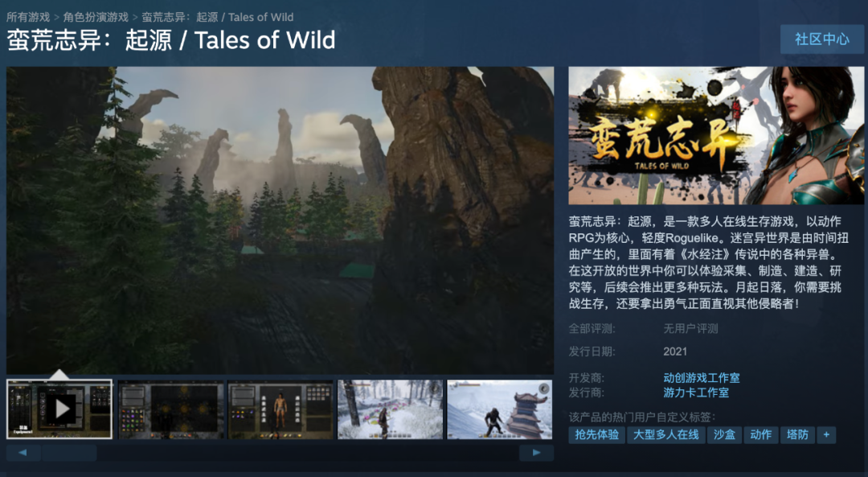Image resolution: width=868 pixels, height=477 pixels.
Task: Click the 动作 tag
Action: (x=760, y=435)
